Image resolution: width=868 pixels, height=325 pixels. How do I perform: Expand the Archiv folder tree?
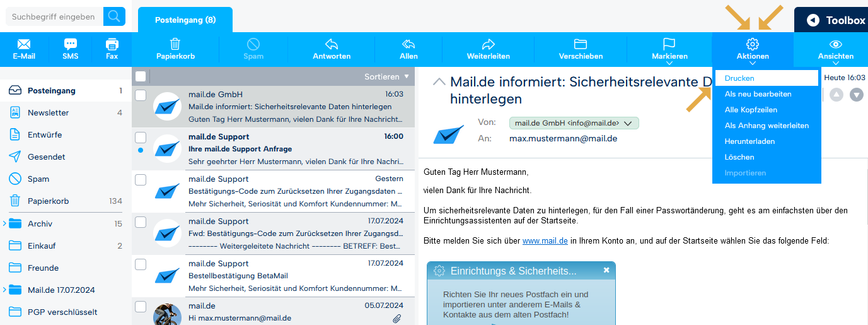coord(4,223)
